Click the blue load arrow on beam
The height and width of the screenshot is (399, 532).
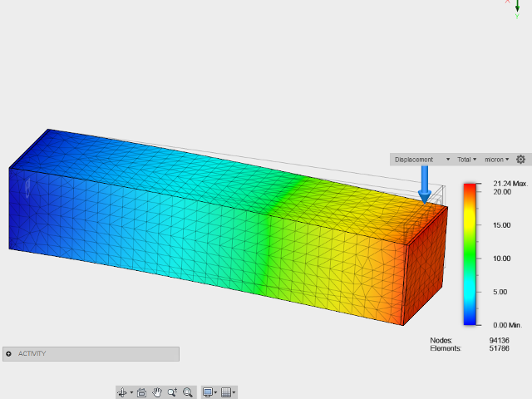click(x=425, y=184)
